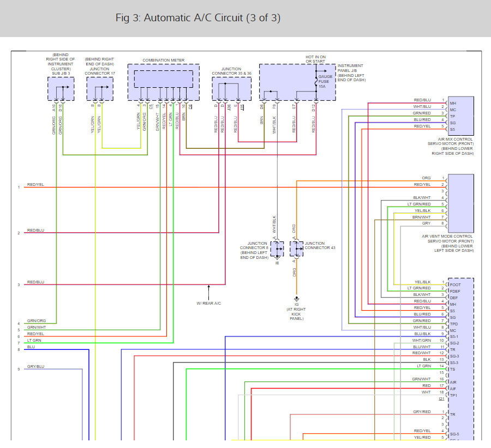This screenshot has height=448, width=491.
Task: Click RED/YEL label on left line 1
Action: pos(35,185)
